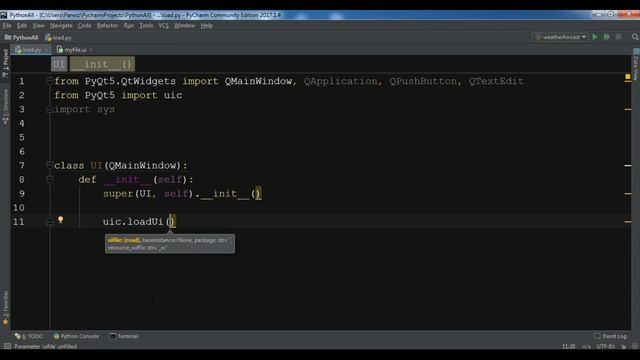Start debugging with the green bug icon

point(607,37)
